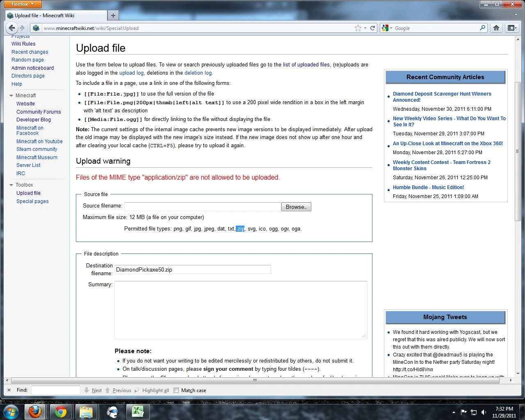
Task: Collapse the Toolbox sidebar section
Action: (x=11, y=185)
